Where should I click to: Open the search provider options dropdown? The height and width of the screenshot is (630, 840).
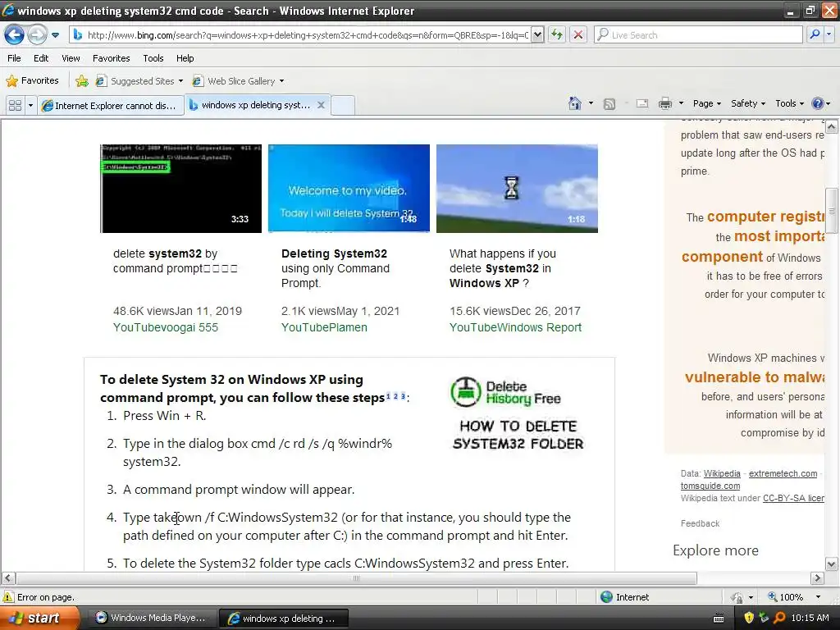[829, 34]
